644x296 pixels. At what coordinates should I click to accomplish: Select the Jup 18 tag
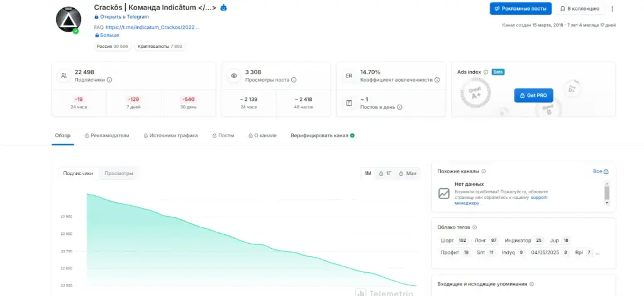559,241
